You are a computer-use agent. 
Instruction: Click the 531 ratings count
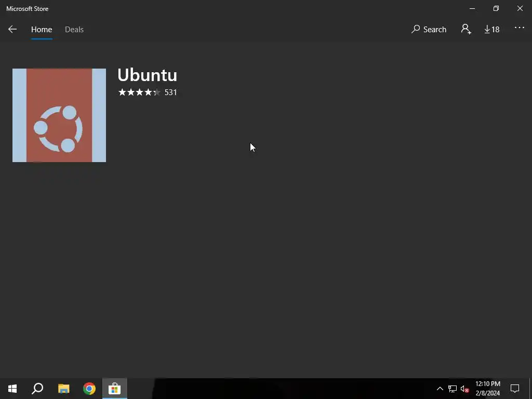[x=170, y=92]
